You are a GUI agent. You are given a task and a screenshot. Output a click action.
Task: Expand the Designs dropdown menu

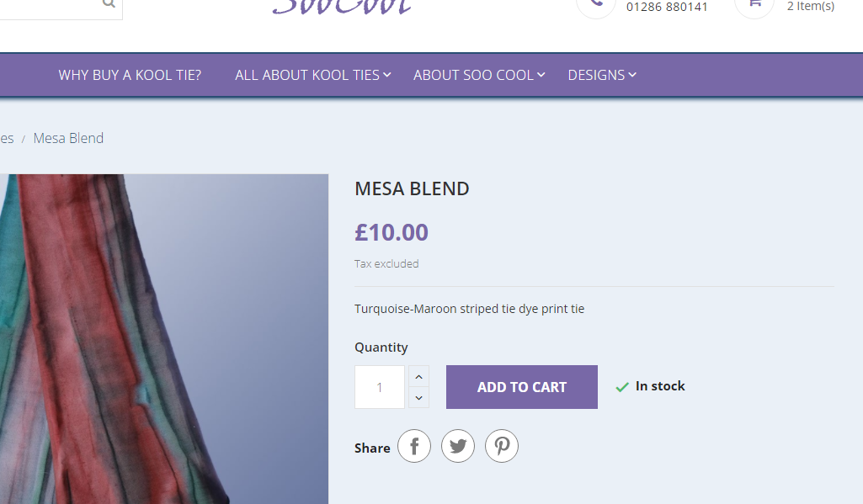(601, 75)
